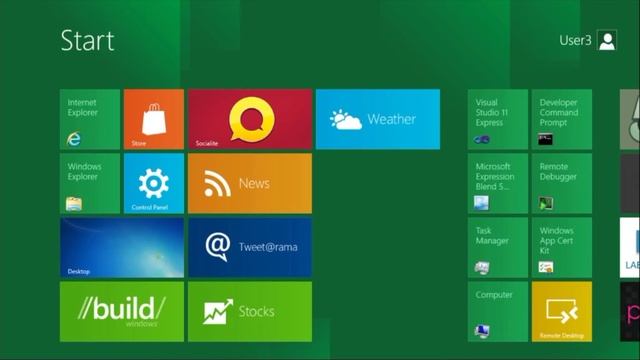
Task: Launch the Remote Desktop tile
Action: [x=562, y=311]
